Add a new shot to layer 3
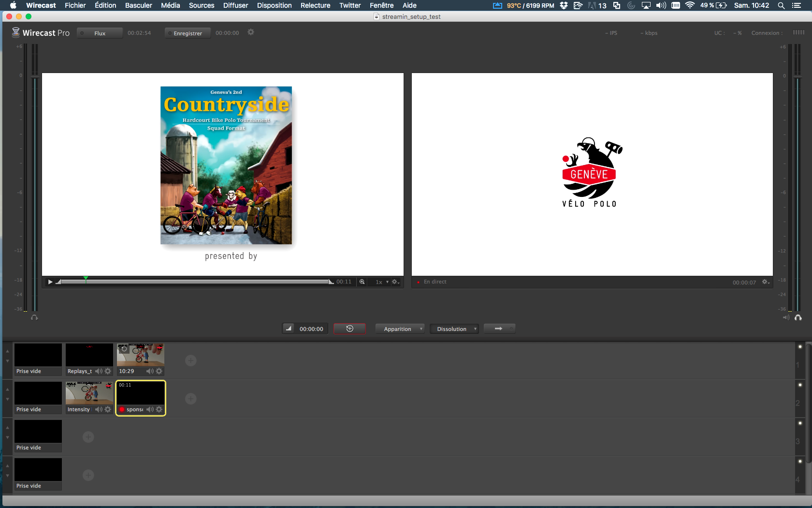 point(88,437)
